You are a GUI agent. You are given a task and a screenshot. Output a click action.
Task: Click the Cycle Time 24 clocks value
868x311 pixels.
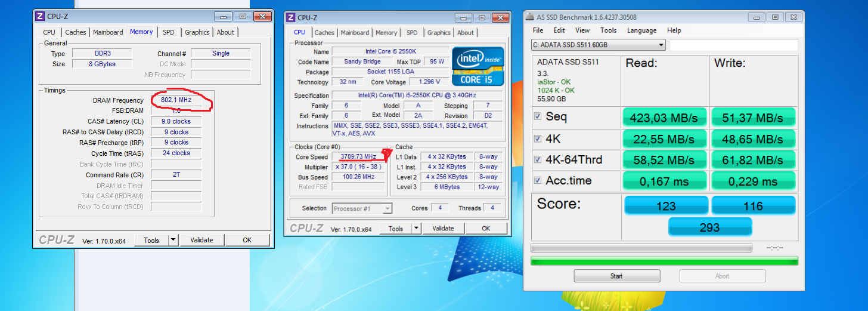coord(176,153)
